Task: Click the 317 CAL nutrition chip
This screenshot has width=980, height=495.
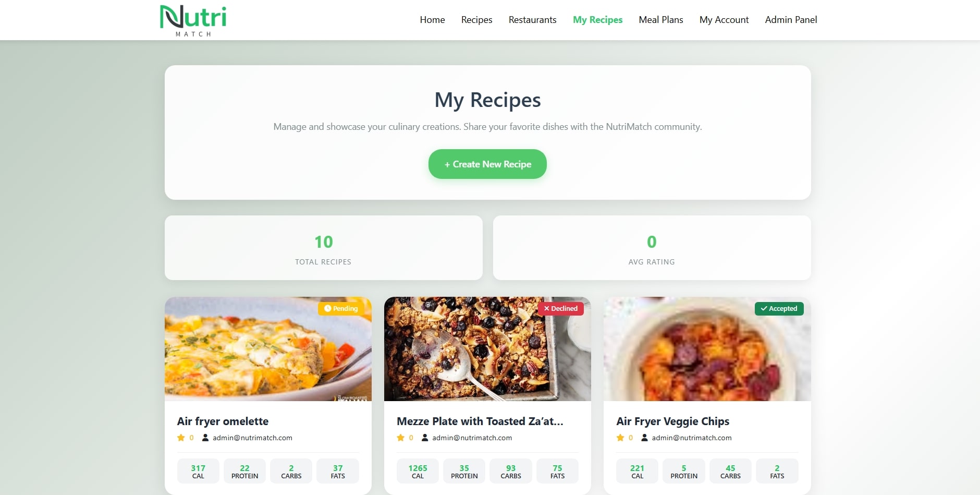Action: [198, 471]
